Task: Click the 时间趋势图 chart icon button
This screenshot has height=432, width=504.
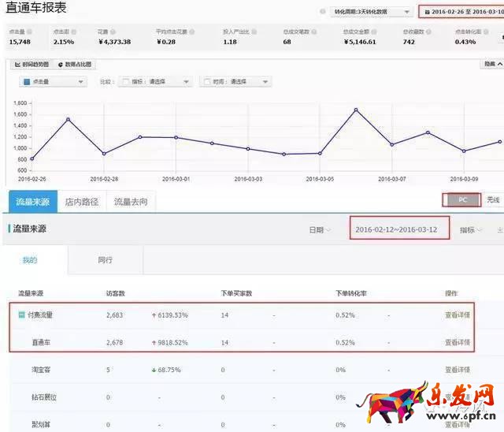Action: [30, 64]
